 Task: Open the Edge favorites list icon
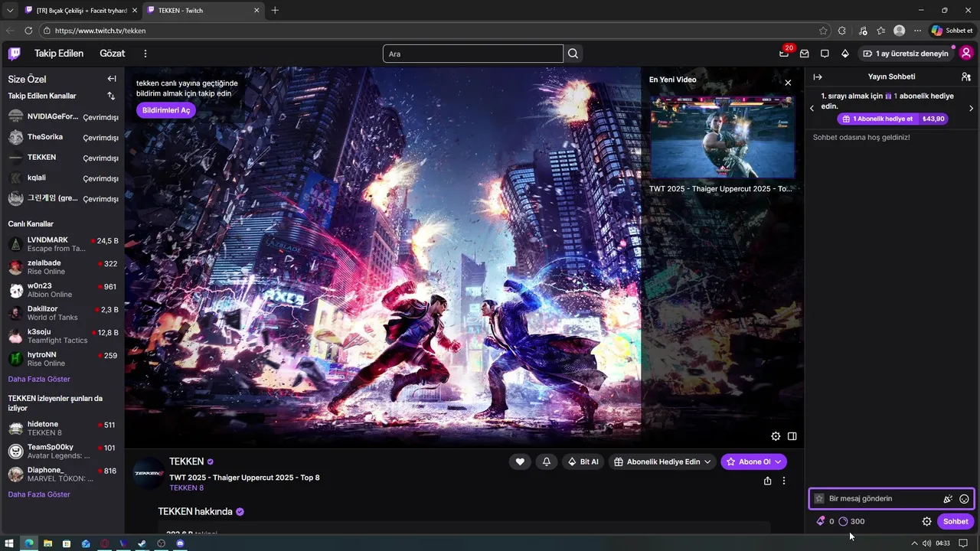881,31
